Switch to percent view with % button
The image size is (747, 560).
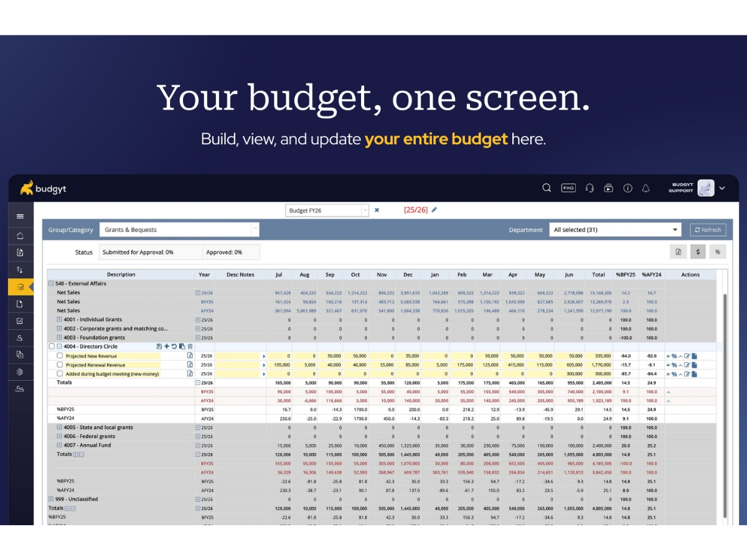tap(718, 251)
